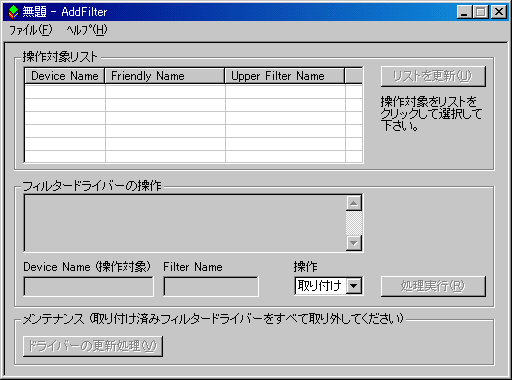Viewport: 512px width, 380px height.
Task: Click the 操作対象リスト group label
Action: pyautogui.click(x=60, y=57)
